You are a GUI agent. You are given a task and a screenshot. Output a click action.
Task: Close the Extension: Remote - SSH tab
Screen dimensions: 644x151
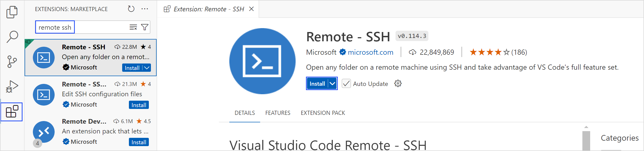tap(251, 9)
